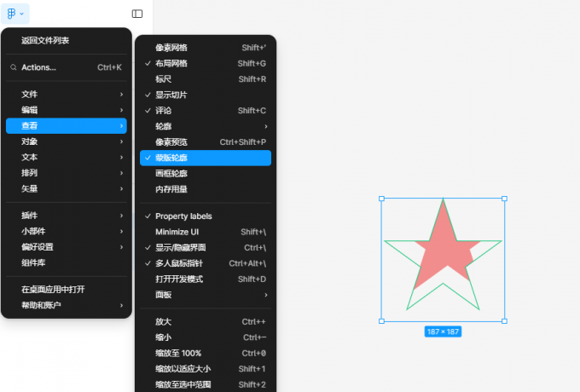Open the 查看 submenu
Screen dimensions: 580x392
67,125
